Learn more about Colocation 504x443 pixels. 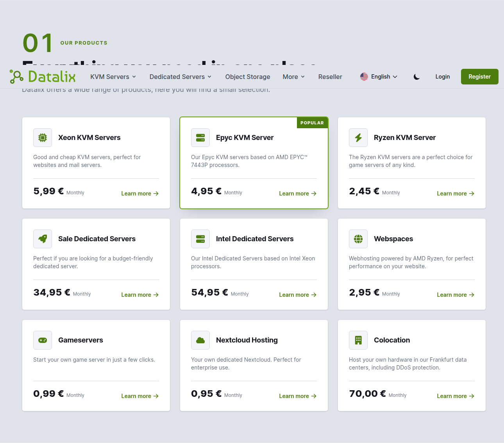click(456, 396)
